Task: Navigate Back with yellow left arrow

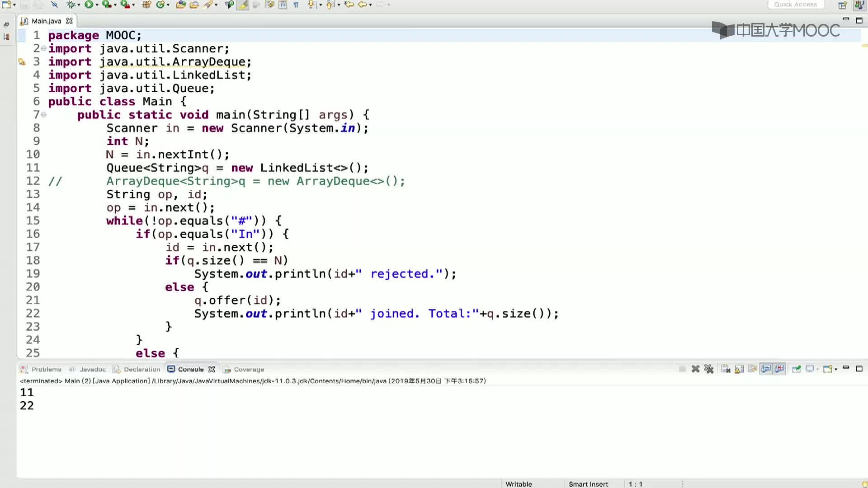Action: (363, 5)
